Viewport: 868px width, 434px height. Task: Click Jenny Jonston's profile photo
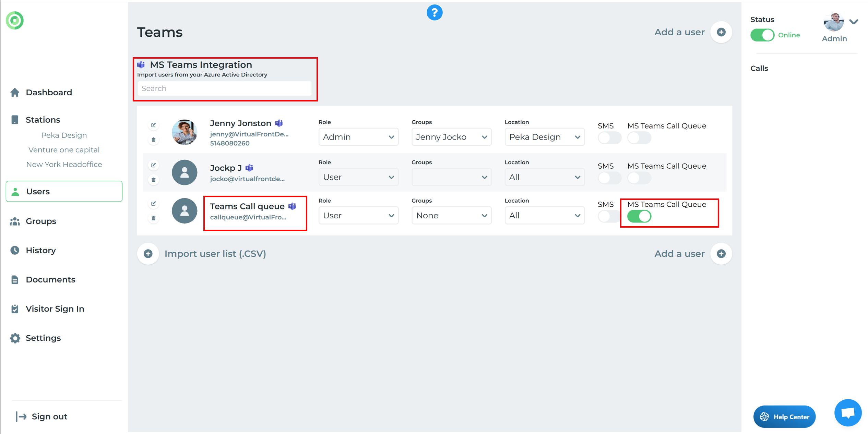point(185,132)
